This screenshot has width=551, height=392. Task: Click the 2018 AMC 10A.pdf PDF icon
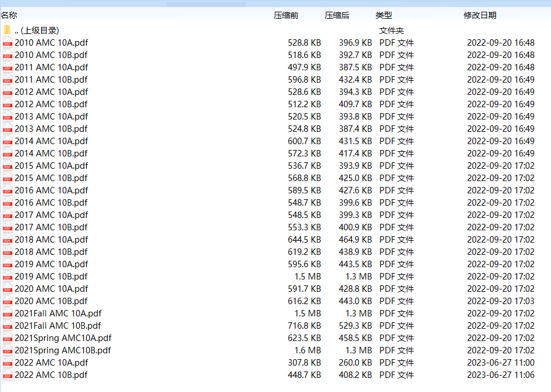pyautogui.click(x=8, y=239)
